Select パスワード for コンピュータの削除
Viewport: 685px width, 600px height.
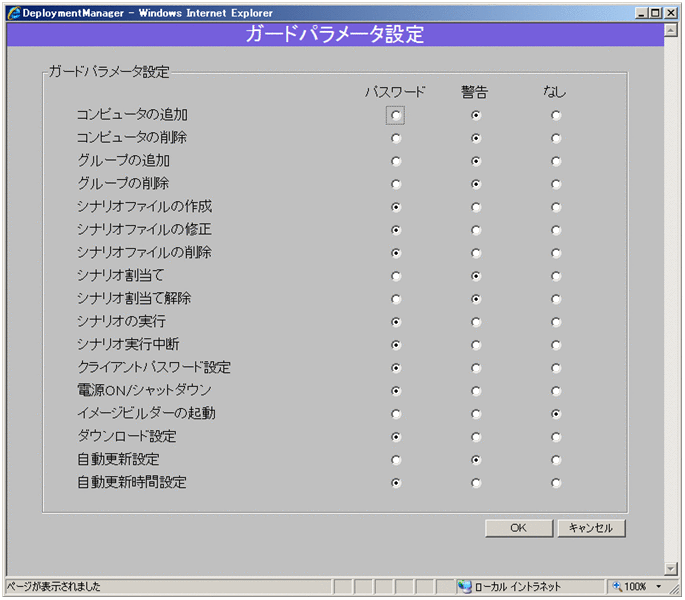(396, 139)
